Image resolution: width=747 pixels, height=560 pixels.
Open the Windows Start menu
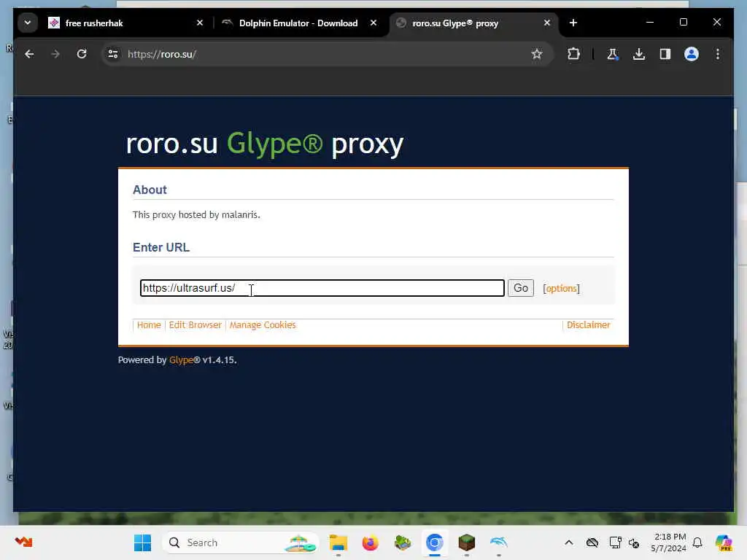[x=142, y=542]
